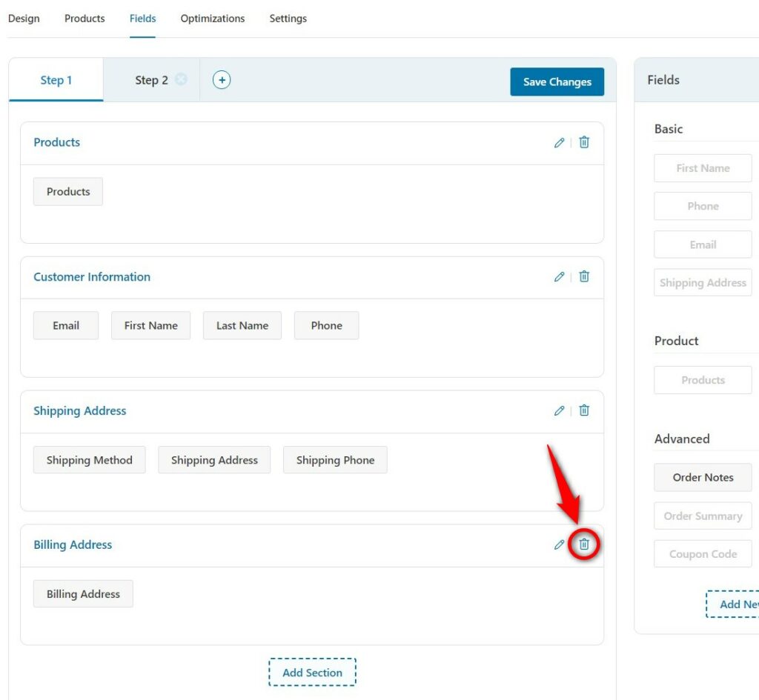Pick the Coupon Code field in Advanced
759x700 pixels.
click(703, 554)
